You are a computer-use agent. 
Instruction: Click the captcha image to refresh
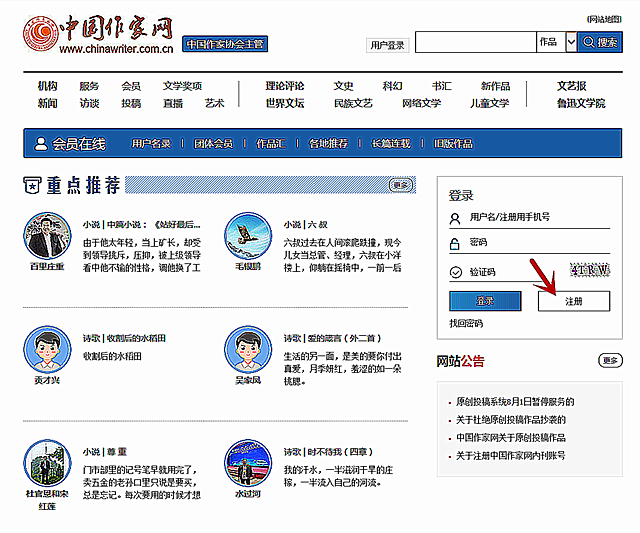[589, 271]
